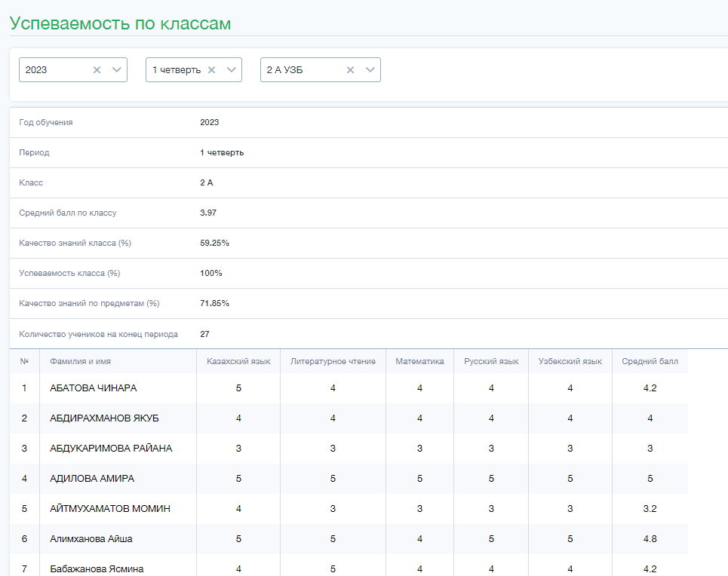
Task: Click the Казахский язык column header
Action: 238,361
